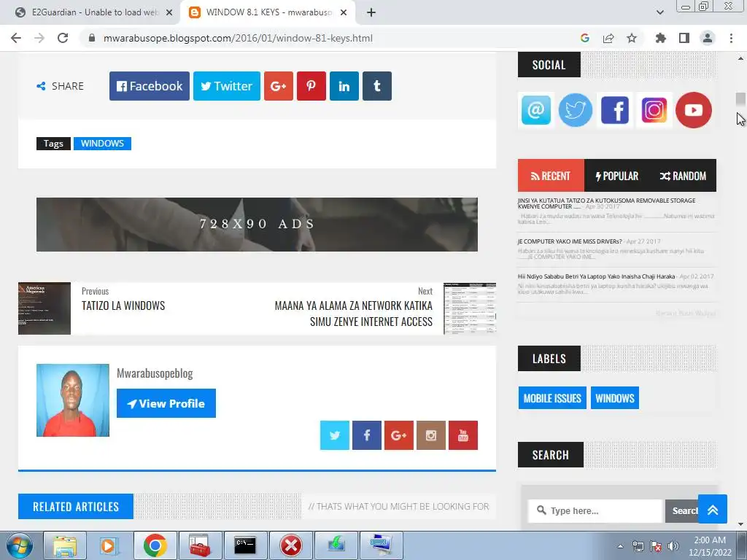Open the WINDOWS tag link

click(102, 144)
